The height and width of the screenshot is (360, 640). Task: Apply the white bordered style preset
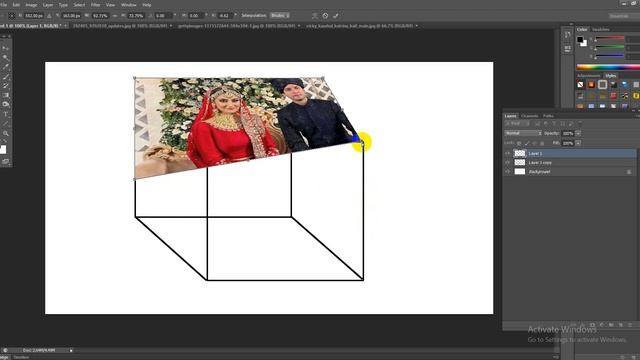(x=602, y=84)
